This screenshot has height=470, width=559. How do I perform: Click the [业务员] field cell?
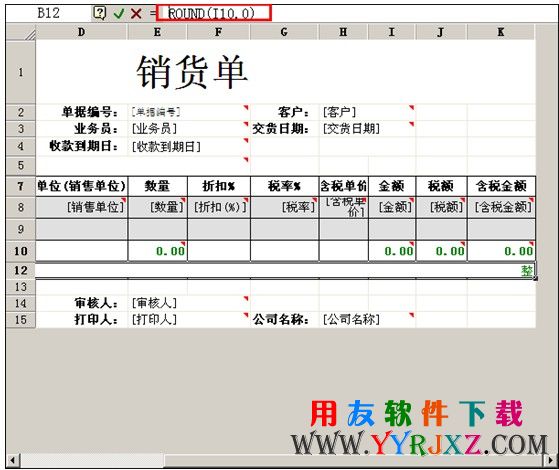pyautogui.click(x=189, y=129)
